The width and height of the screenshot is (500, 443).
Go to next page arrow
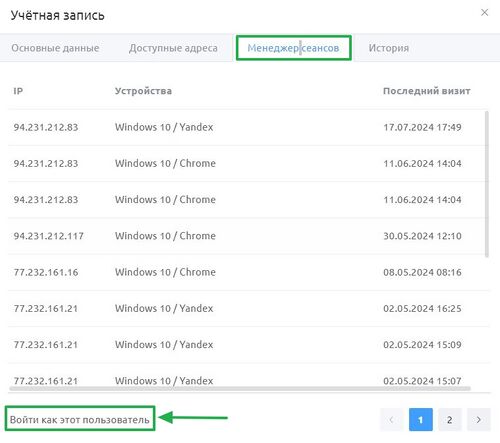(x=479, y=419)
